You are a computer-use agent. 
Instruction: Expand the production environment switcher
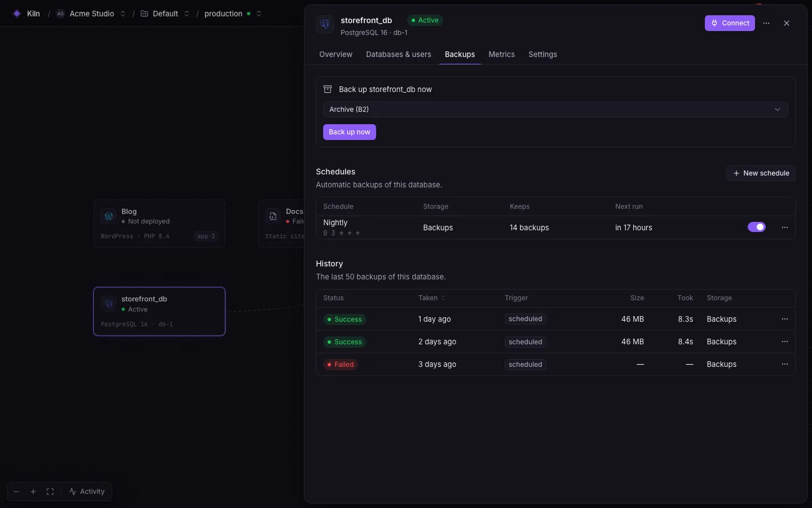[x=259, y=14]
